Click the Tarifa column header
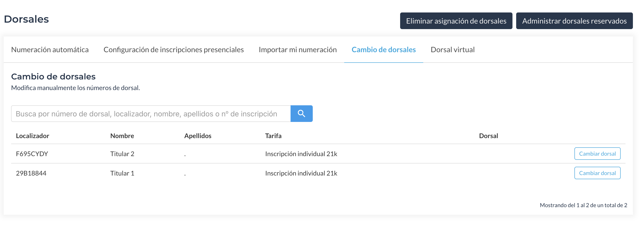Screen dimensions: 644x230 pyautogui.click(x=273, y=136)
